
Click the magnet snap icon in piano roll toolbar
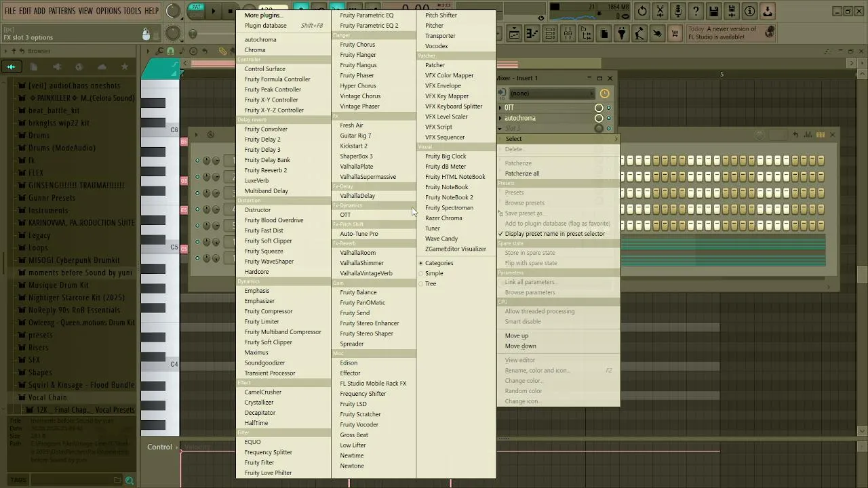(x=170, y=51)
